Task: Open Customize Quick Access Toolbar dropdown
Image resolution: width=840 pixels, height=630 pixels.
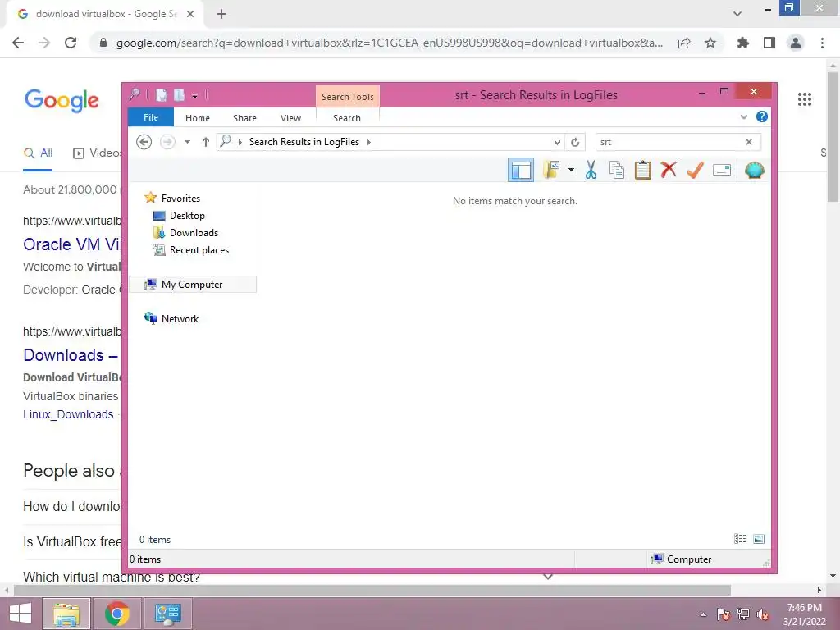Action: coord(195,96)
